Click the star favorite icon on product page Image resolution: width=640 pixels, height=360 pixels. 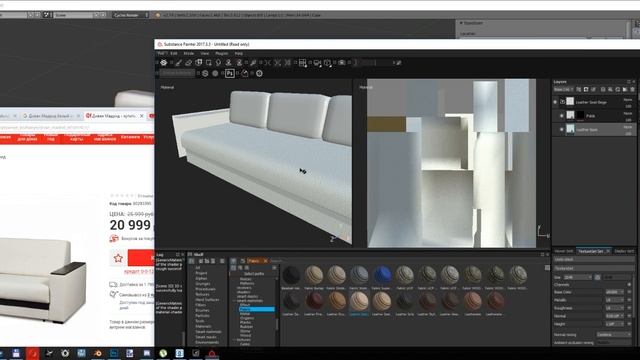(x=118, y=258)
